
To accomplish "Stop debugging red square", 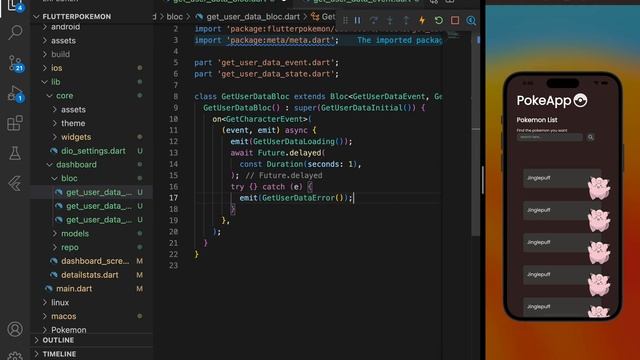I will tap(455, 20).
